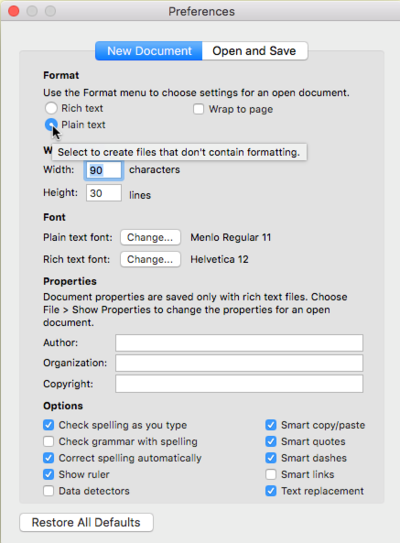Close the Preferences window

pos(14,11)
